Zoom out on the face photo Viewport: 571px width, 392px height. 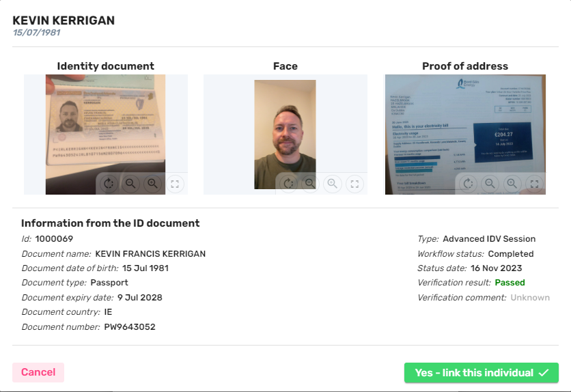point(310,184)
